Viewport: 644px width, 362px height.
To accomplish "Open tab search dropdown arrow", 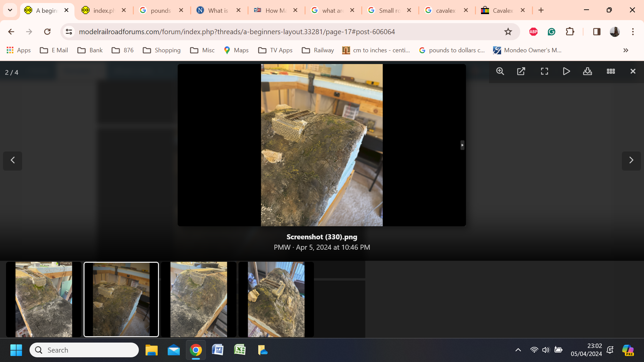I will [x=10, y=10].
